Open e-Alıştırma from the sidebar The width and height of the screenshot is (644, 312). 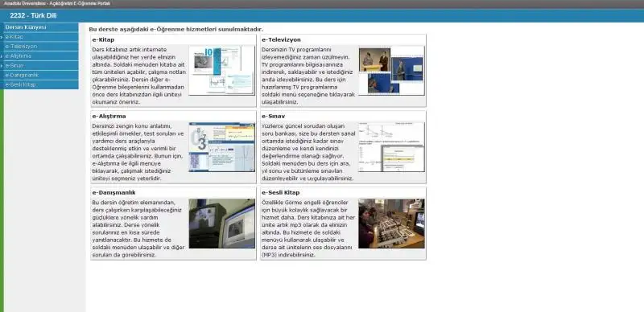click(x=41, y=55)
